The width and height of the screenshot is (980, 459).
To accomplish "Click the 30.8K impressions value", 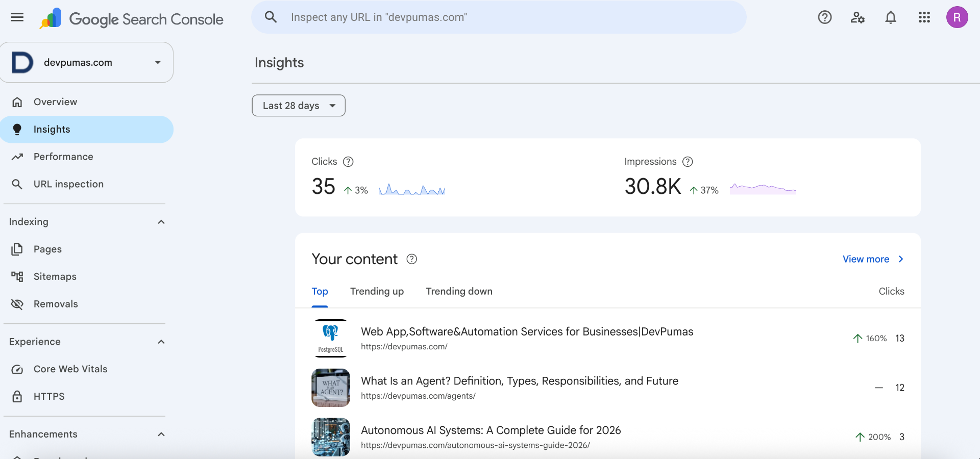I will pos(653,187).
